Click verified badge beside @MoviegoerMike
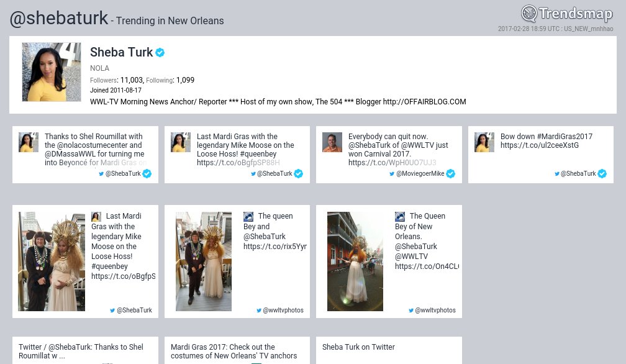The width and height of the screenshot is (626, 364). [x=450, y=174]
